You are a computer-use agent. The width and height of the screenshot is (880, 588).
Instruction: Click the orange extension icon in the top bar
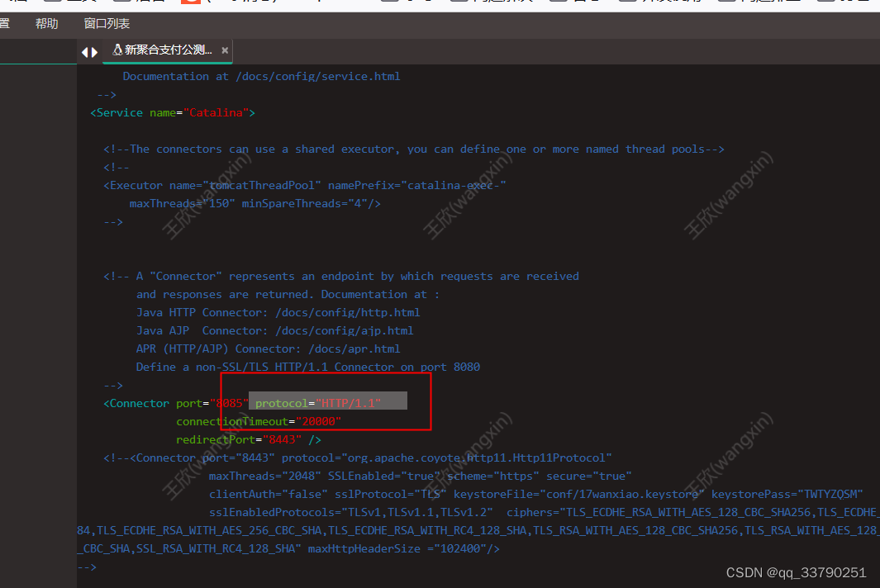click(x=190, y=4)
